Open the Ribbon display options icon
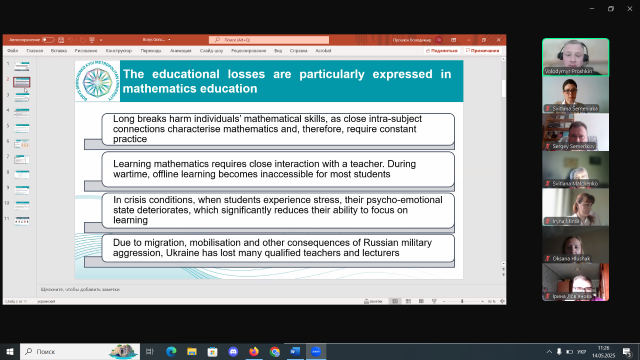Viewport: 640px width, 360px height. [x=453, y=40]
